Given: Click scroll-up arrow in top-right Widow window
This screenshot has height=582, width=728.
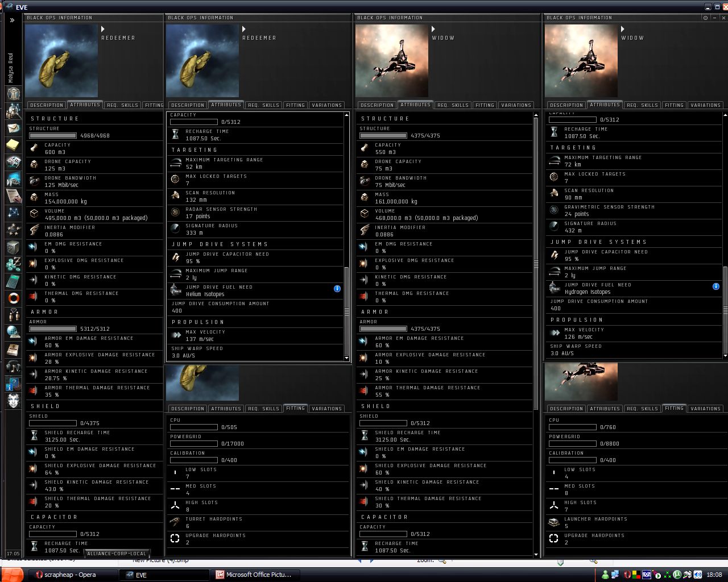Looking at the screenshot, I should coord(725,115).
